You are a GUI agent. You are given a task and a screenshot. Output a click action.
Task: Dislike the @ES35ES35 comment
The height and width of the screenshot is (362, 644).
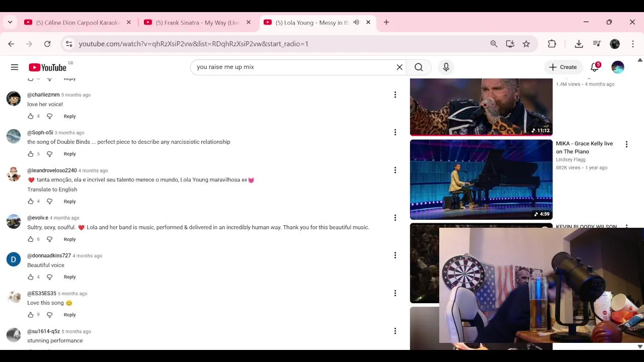point(49,315)
